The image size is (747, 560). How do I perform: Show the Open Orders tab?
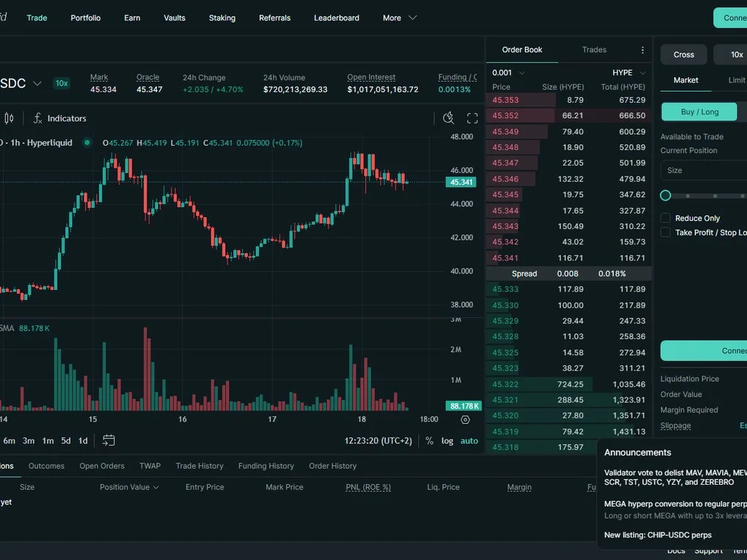(102, 466)
